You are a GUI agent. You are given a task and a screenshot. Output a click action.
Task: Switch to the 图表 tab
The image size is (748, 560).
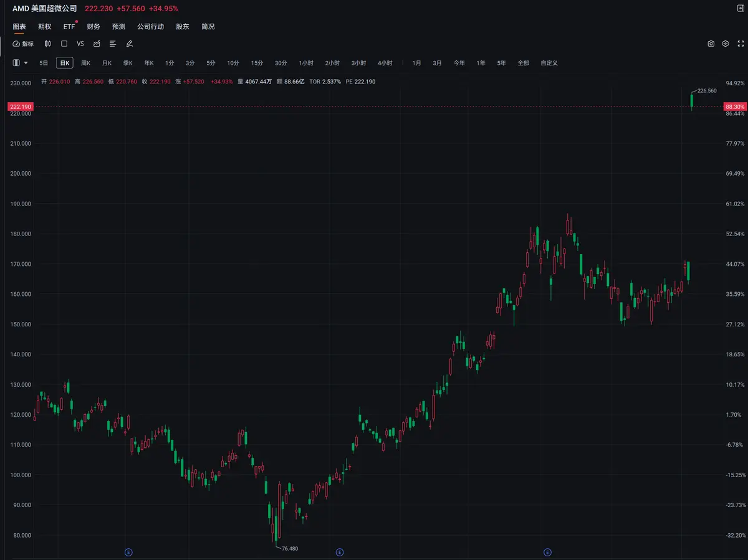tap(19, 27)
